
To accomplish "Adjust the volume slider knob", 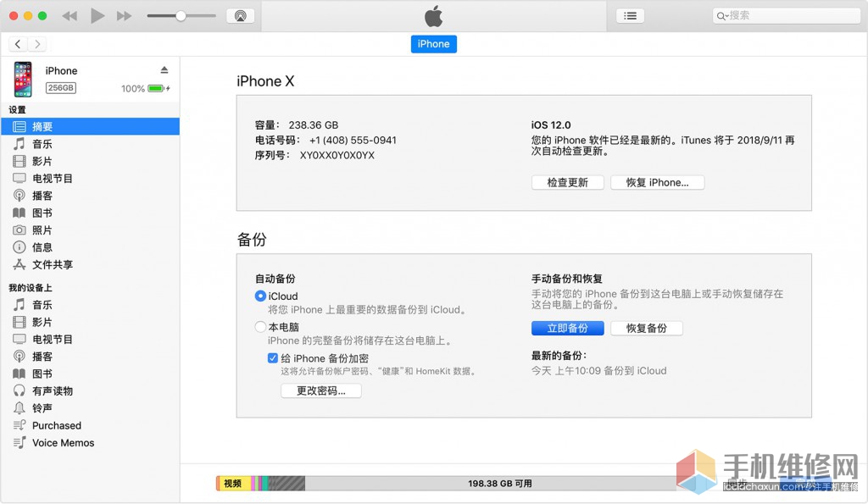I will point(181,16).
